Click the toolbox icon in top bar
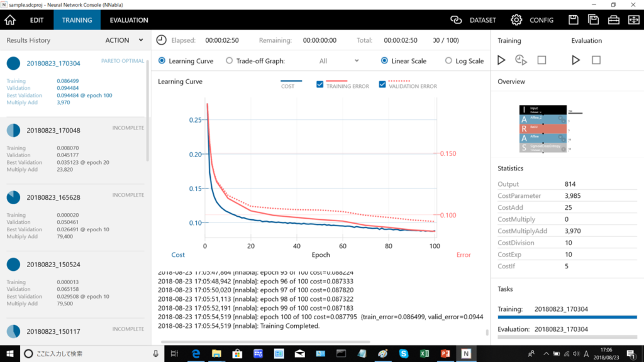The height and width of the screenshot is (362, 644). tap(614, 19)
